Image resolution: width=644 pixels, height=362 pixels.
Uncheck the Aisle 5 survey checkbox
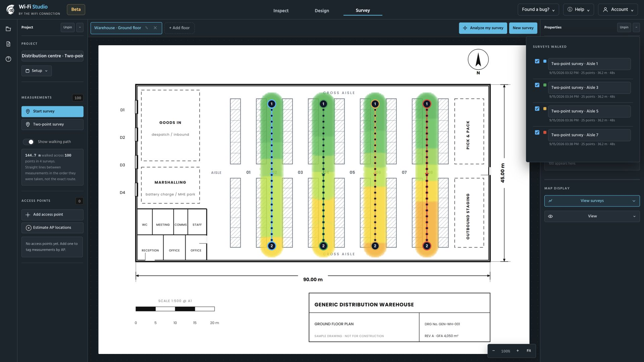537,109
